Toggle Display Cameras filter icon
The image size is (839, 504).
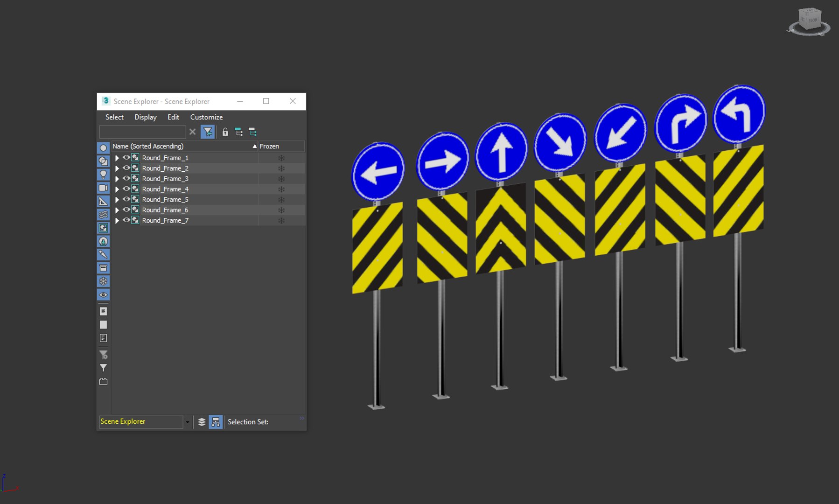103,188
